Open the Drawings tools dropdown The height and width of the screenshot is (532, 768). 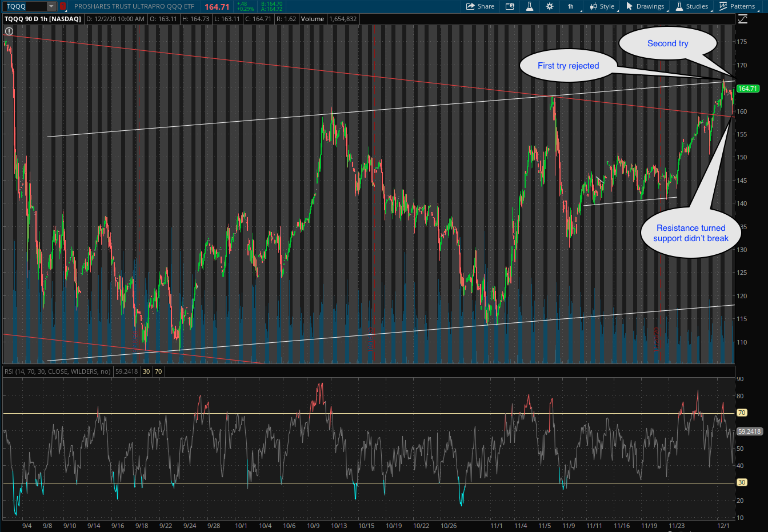pyautogui.click(x=645, y=6)
